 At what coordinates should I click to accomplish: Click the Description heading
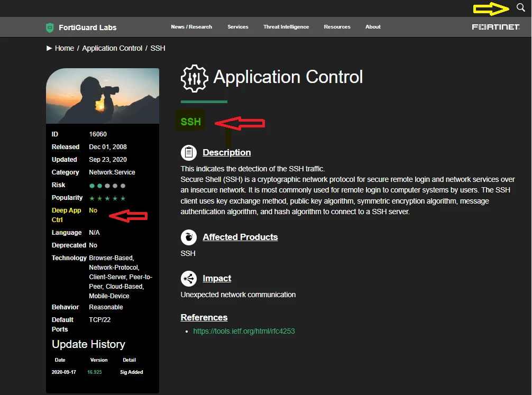coord(227,153)
